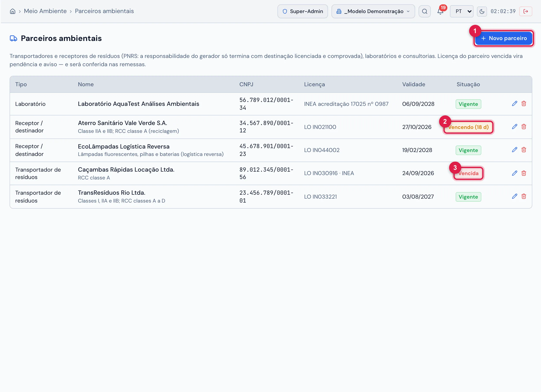Screen dimensions: 541x392
Task: Open the PT language dropdown
Action: pos(462,11)
